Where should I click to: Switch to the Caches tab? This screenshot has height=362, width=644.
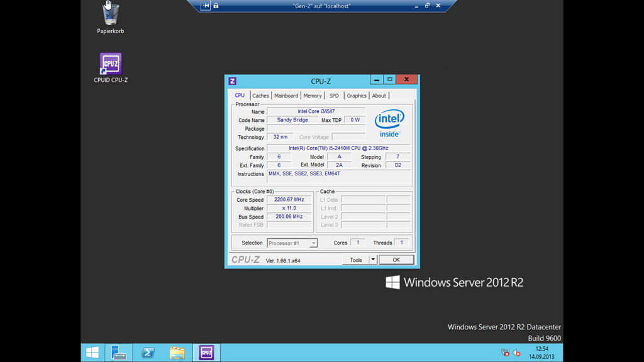coord(260,96)
